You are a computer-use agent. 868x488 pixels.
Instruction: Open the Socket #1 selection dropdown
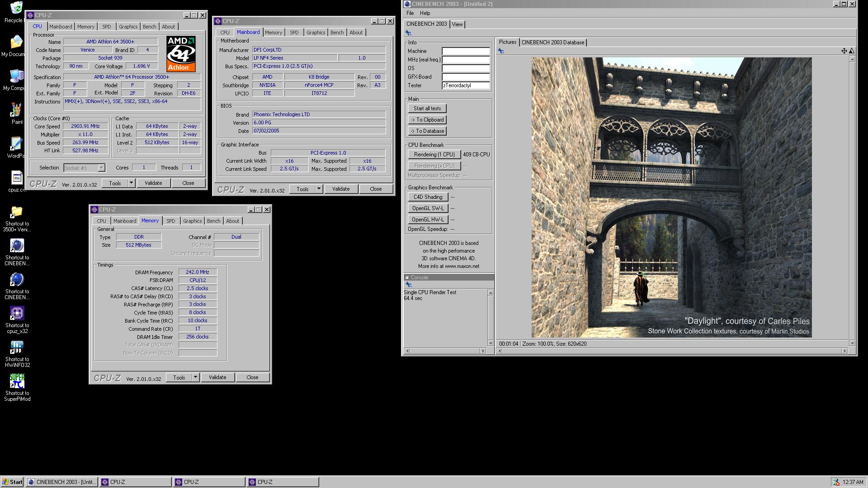101,168
